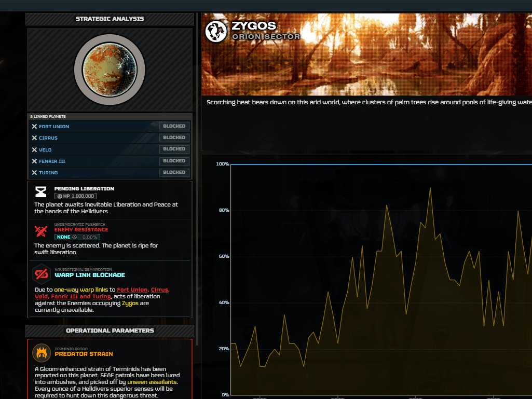This screenshot has width=532, height=399.
Task: Click the Zygos planet globe icon
Action: pyautogui.click(x=110, y=70)
